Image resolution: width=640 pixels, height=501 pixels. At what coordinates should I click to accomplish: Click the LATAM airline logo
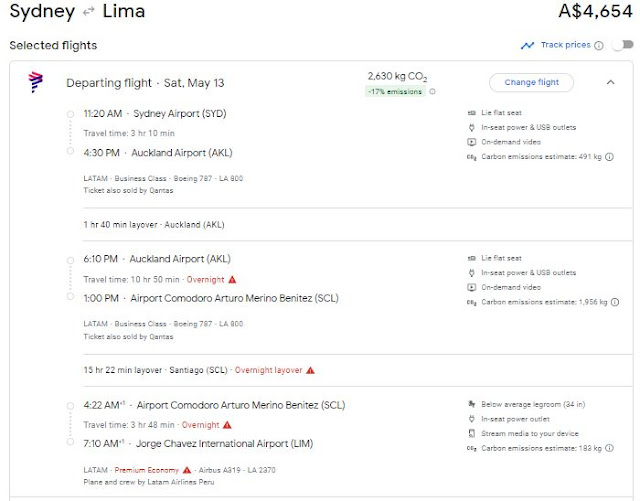pyautogui.click(x=36, y=82)
